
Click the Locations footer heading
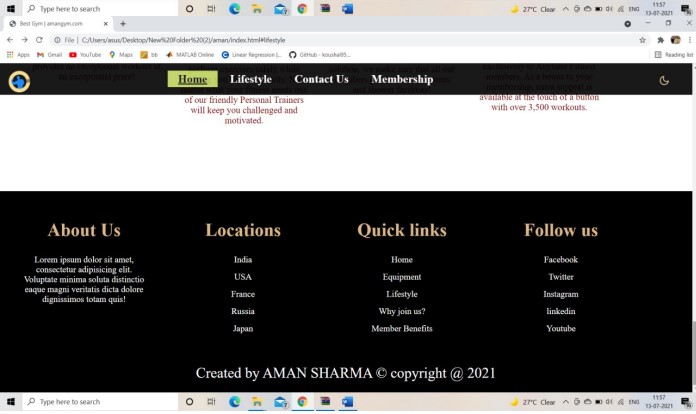[243, 230]
